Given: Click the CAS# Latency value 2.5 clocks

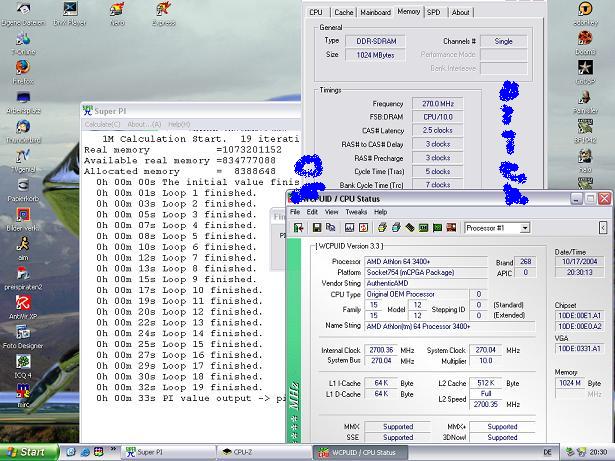Looking at the screenshot, I should (438, 130).
